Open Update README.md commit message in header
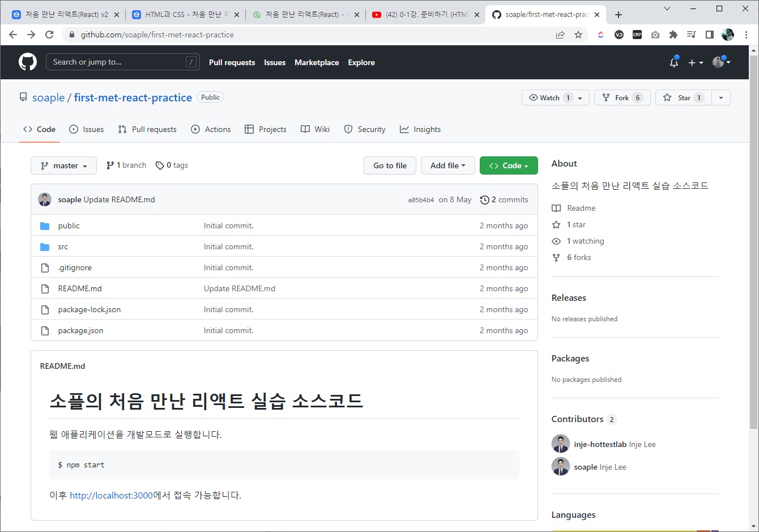Viewport: 759px width, 532px height. (x=119, y=199)
